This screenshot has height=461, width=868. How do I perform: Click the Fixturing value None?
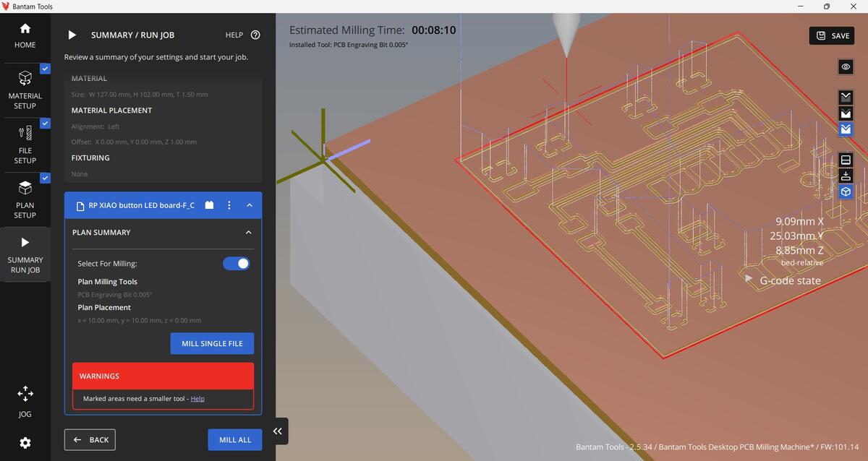[x=80, y=174]
